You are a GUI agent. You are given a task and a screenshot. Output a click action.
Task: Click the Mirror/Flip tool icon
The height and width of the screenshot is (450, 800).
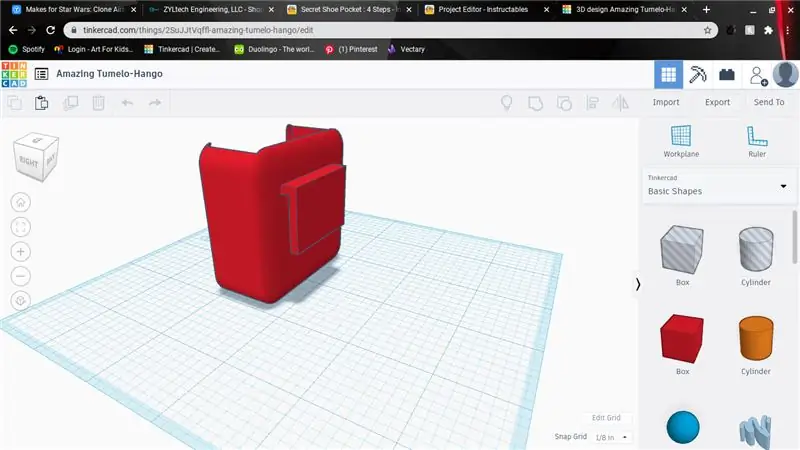620,104
